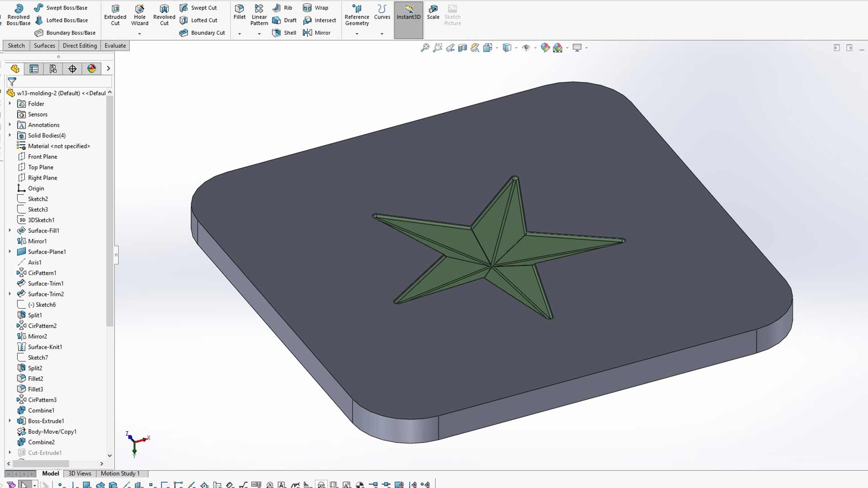This screenshot has height=488, width=868.
Task: Choose the Lofted Cut tool
Action: pos(198,20)
